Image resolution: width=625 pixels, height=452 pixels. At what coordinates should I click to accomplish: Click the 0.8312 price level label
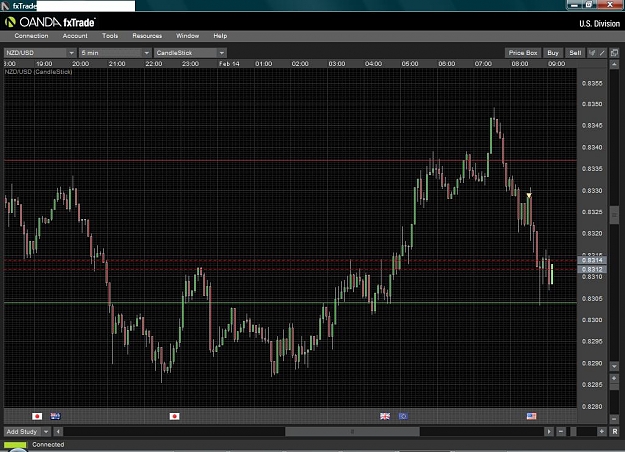592,269
